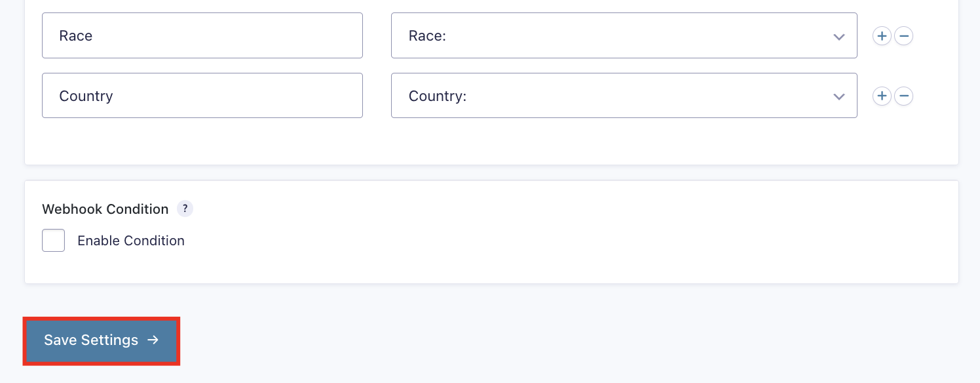This screenshot has width=980, height=383.
Task: Click the chevron in the Country: dropdown
Action: 839,97
